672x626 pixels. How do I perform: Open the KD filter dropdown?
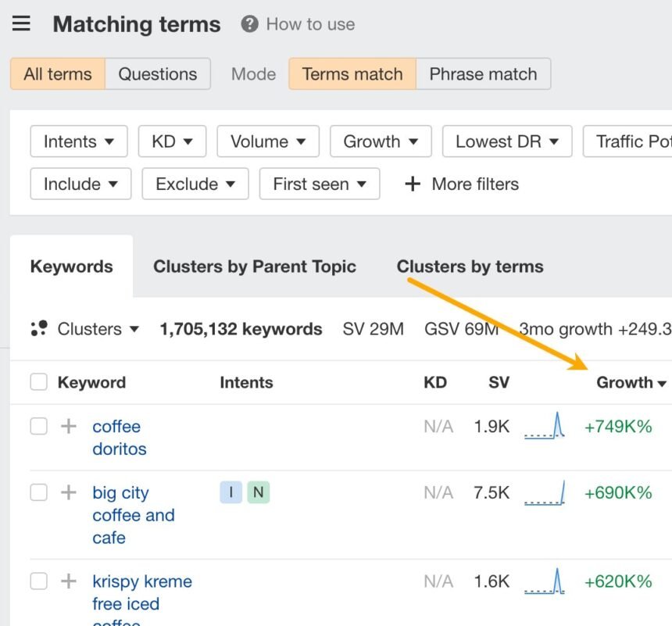172,141
